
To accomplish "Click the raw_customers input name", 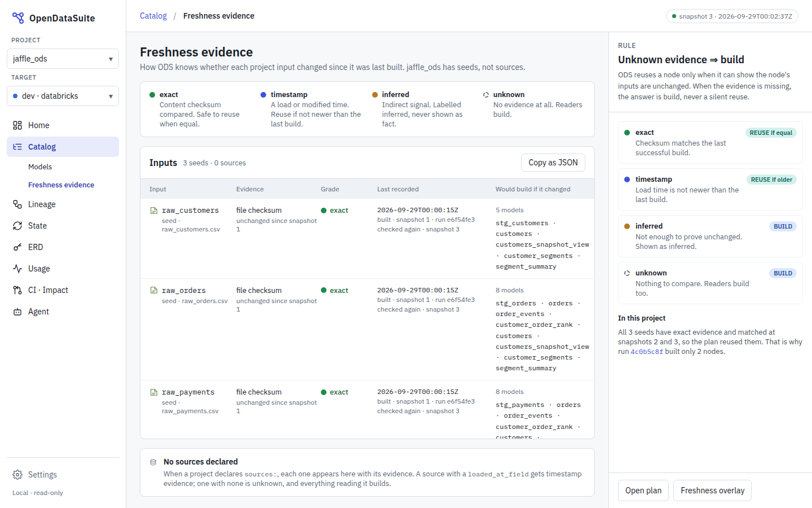I will [191, 211].
